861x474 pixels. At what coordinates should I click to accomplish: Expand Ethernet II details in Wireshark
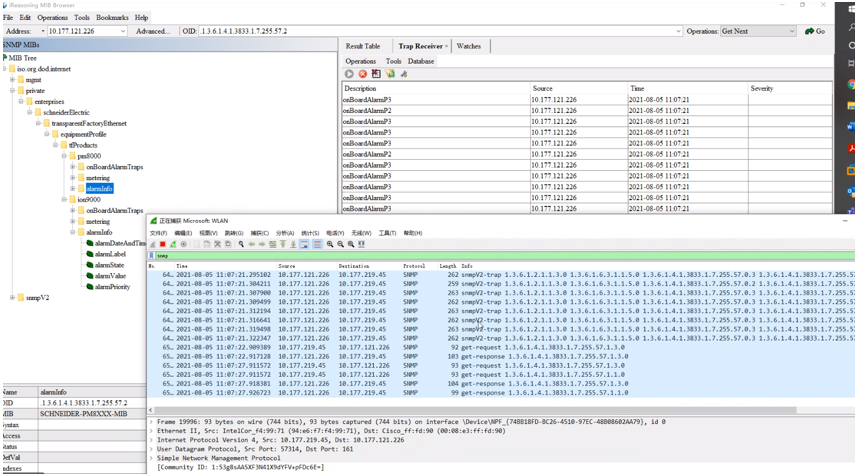pos(152,431)
